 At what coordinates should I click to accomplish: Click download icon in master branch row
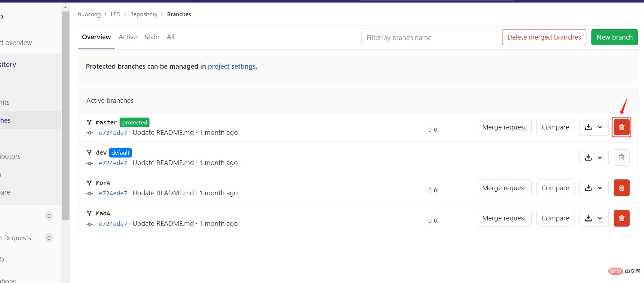[x=588, y=127]
